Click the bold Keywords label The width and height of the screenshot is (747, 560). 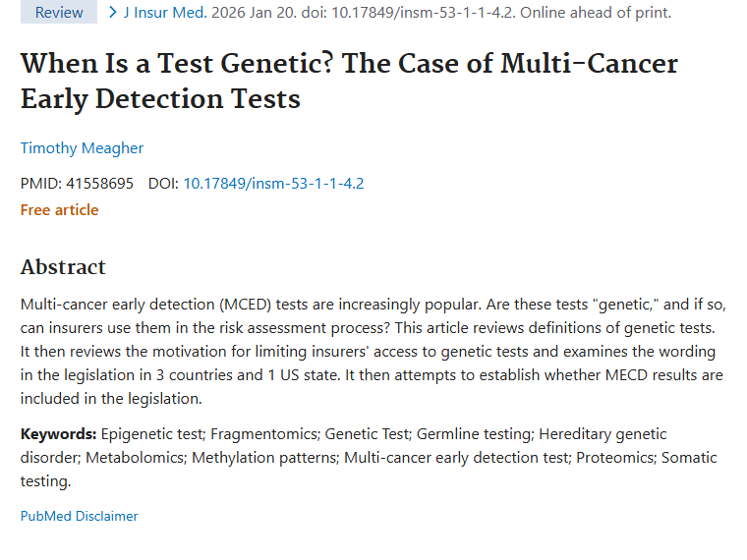click(58, 433)
